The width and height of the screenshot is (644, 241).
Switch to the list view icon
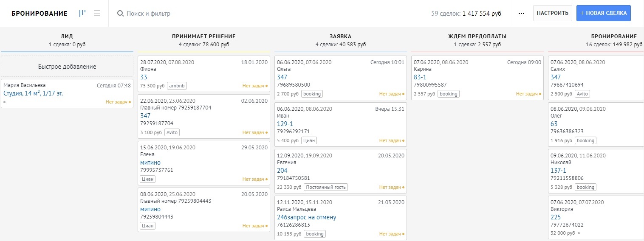coord(97,13)
